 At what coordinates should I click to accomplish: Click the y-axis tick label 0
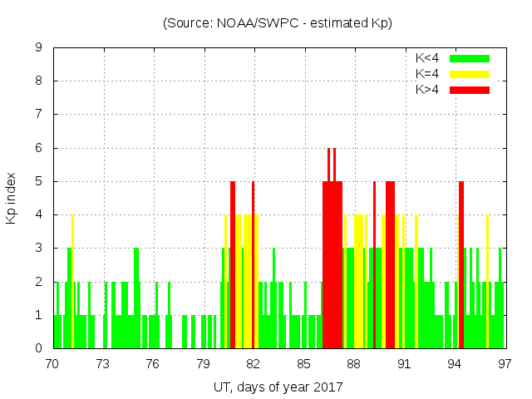coord(39,348)
